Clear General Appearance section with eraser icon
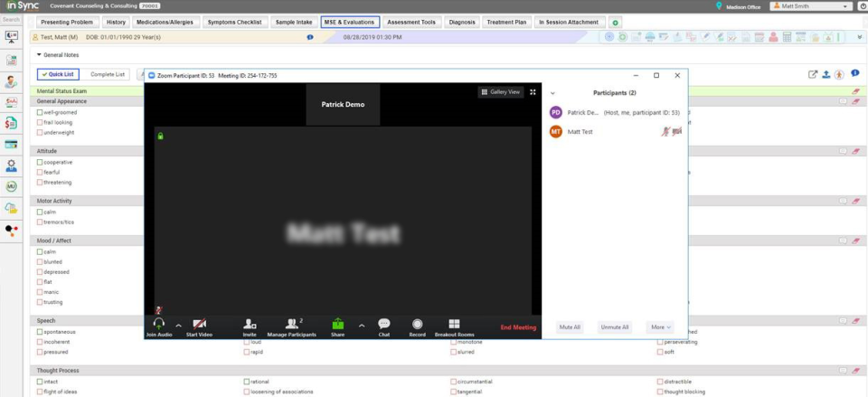The height and width of the screenshot is (397, 868). [856, 101]
